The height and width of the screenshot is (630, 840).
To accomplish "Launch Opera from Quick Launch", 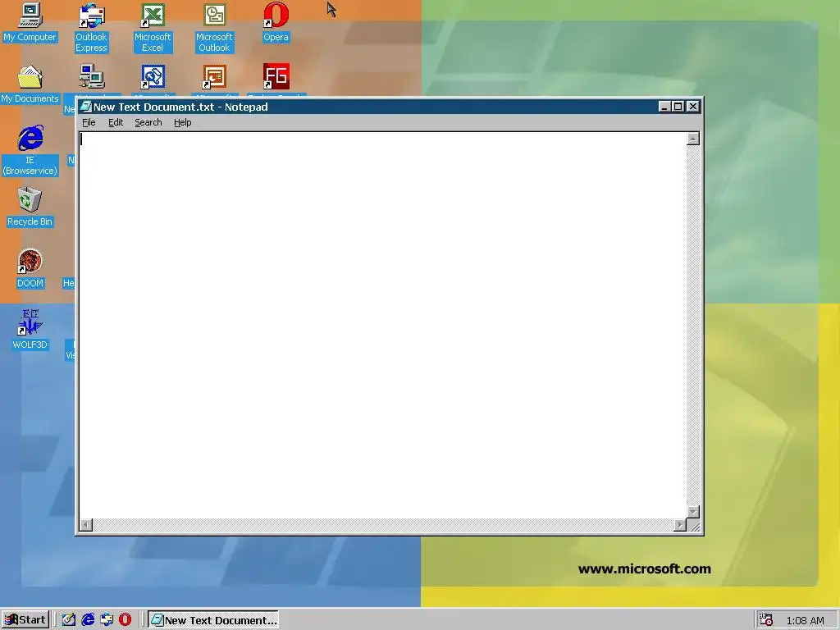I will [125, 620].
